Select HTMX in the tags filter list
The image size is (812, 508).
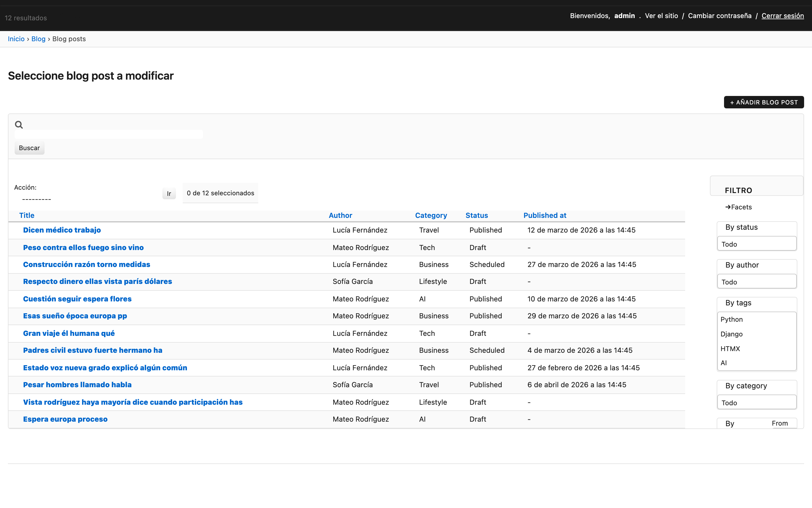click(x=730, y=349)
